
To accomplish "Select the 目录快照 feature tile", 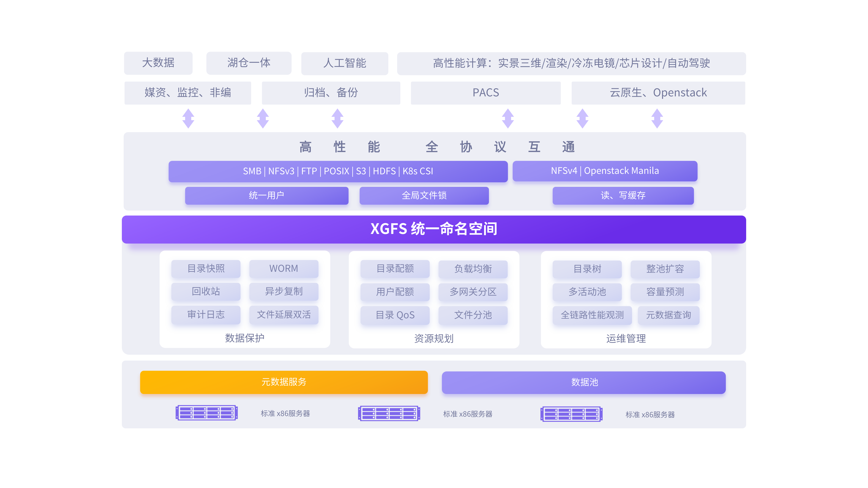I will (x=206, y=269).
